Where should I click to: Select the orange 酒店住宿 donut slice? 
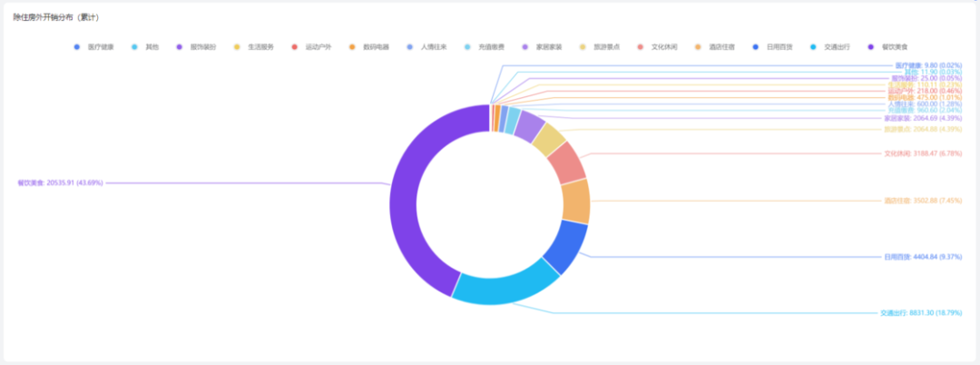click(x=576, y=202)
